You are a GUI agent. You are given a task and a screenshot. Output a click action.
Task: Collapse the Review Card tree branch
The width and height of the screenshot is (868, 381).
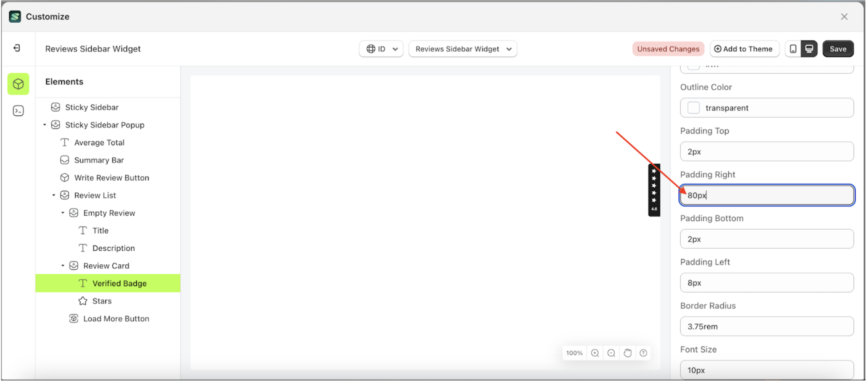tap(63, 265)
